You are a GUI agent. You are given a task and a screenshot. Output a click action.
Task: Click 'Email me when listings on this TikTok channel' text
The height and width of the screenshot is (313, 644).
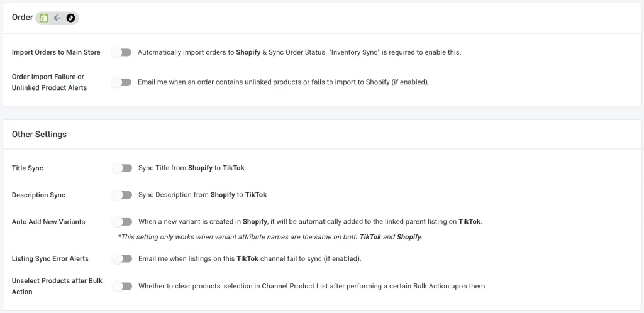pyautogui.click(x=250, y=259)
